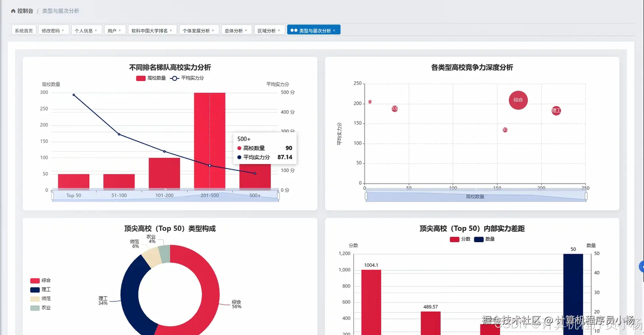Open the 个体发展分析 tab
The image size is (644, 335).
(196, 31)
